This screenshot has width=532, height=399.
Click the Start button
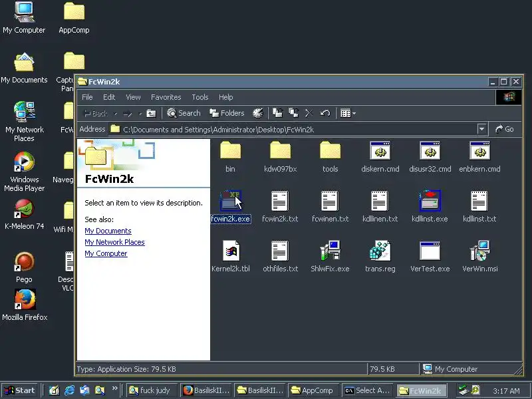(x=20, y=390)
